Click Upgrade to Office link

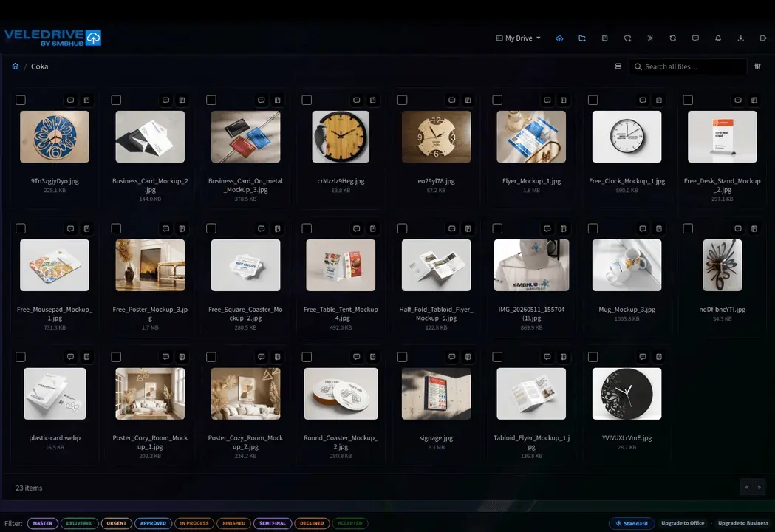click(x=683, y=523)
